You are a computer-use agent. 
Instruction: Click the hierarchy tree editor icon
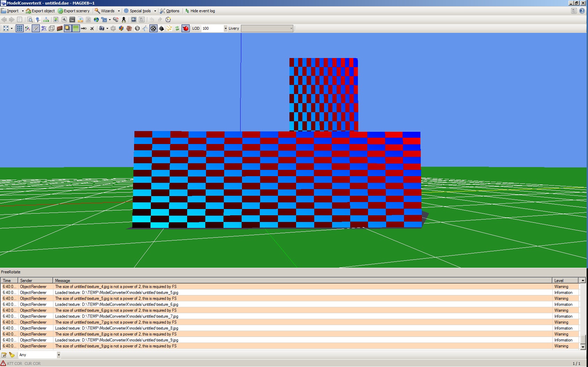click(x=46, y=20)
